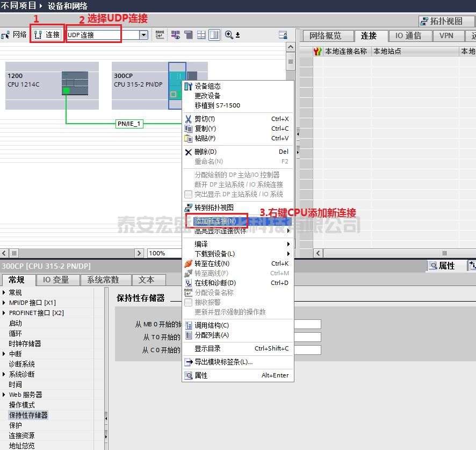Click the zoom magnifier icon in toolbar
Viewport: 476px width, 450px height.
point(229,35)
